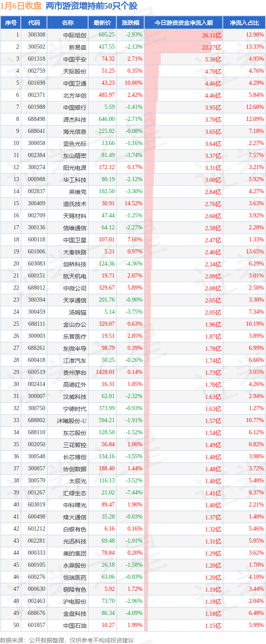Select stock name 蓝色光标

coord(75,143)
